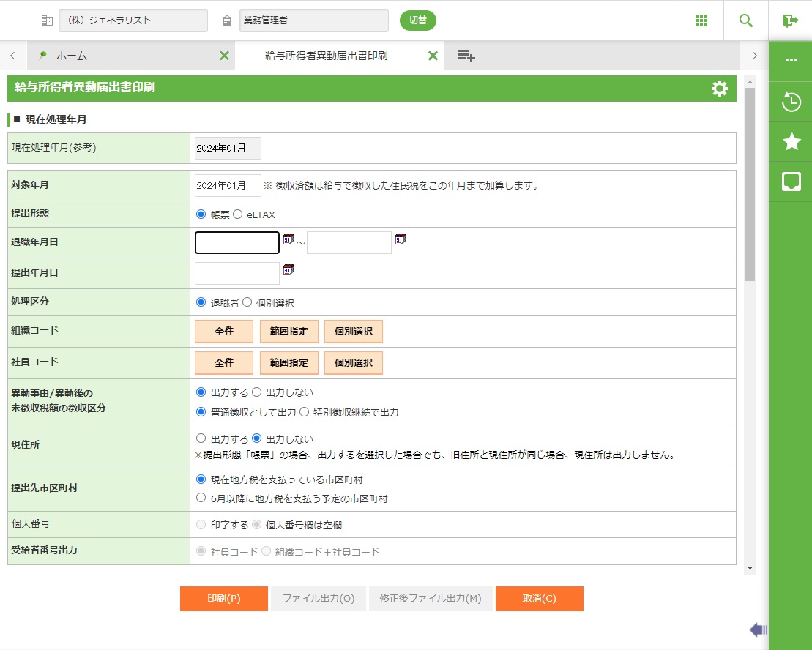Open the apps grid menu icon
This screenshot has width=812, height=650.
tap(701, 20)
